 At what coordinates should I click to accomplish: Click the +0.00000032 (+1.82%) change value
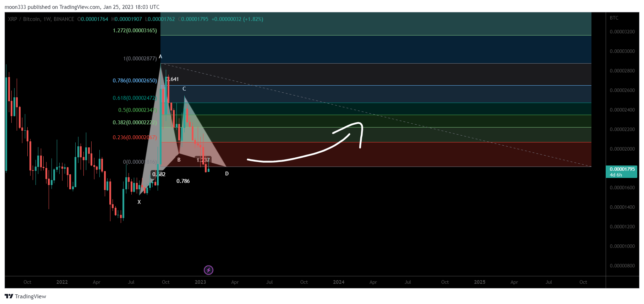(237, 19)
